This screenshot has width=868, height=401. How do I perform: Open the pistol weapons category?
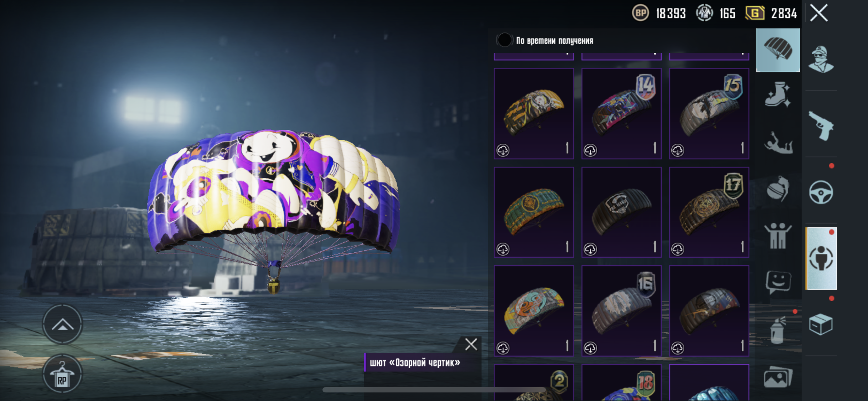(821, 126)
